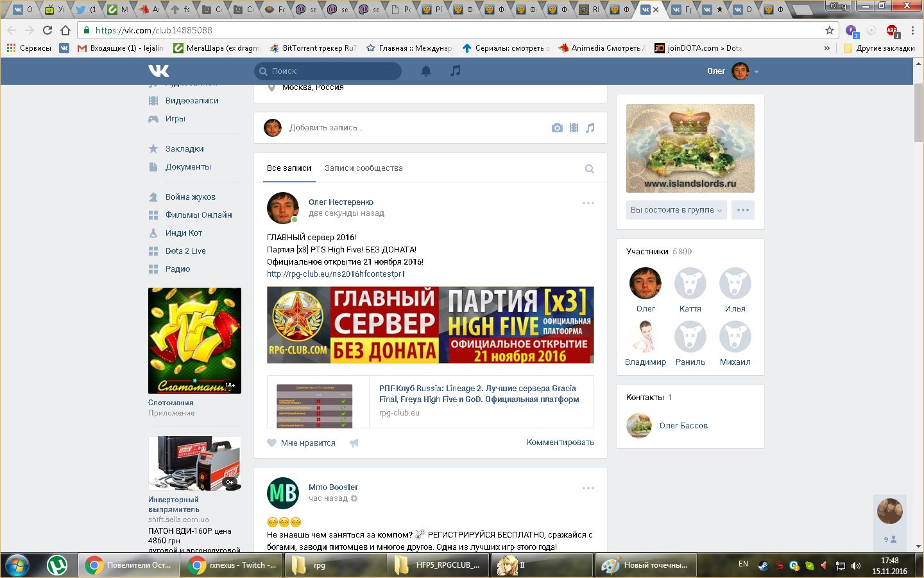924x578 pixels.
Task: Attach a video via film icon
Action: [x=574, y=128]
